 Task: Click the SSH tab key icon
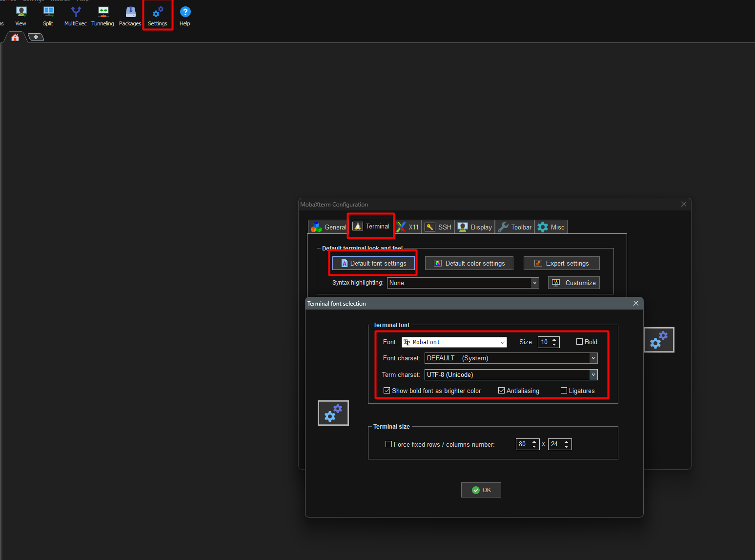[430, 227]
